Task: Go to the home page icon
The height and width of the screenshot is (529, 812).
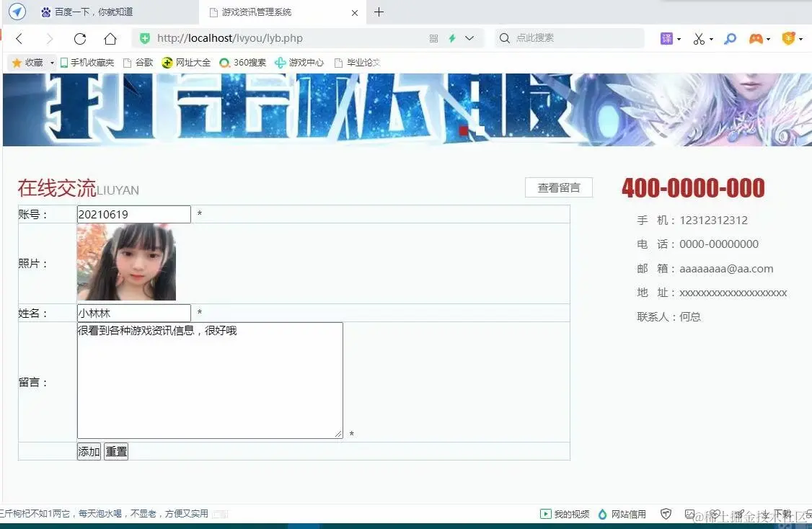Action: click(110, 38)
